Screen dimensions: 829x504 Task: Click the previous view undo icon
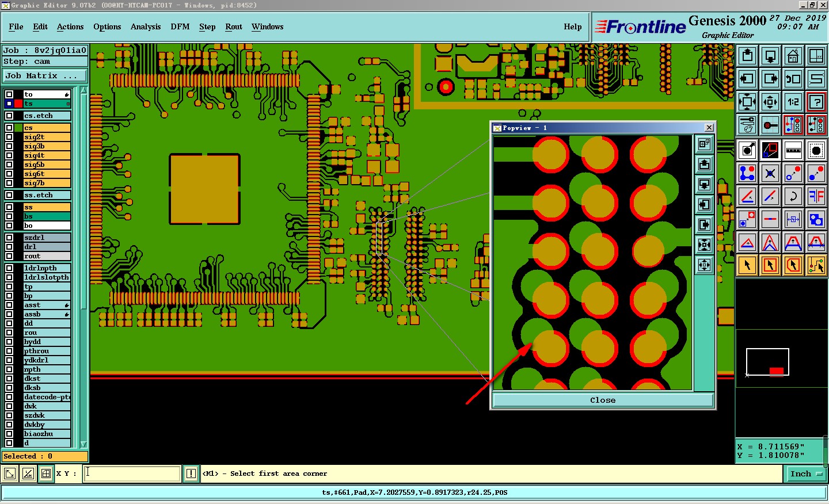[793, 79]
